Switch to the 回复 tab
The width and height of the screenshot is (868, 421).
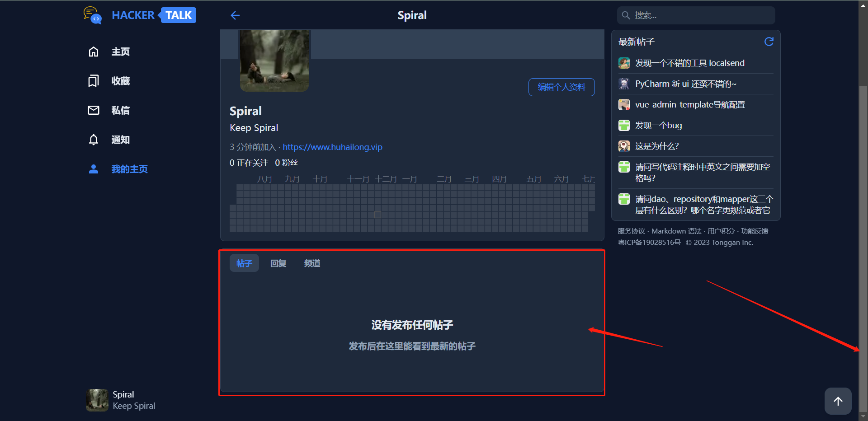pos(278,263)
